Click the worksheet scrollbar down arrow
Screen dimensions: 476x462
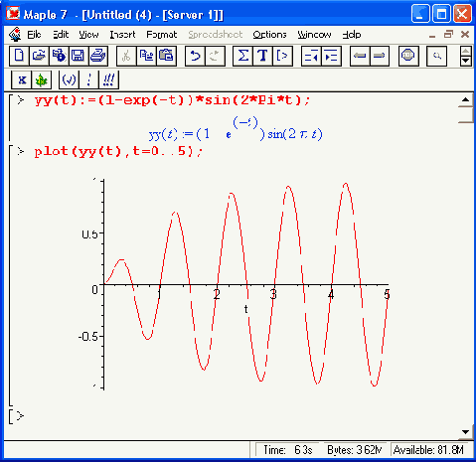465,431
